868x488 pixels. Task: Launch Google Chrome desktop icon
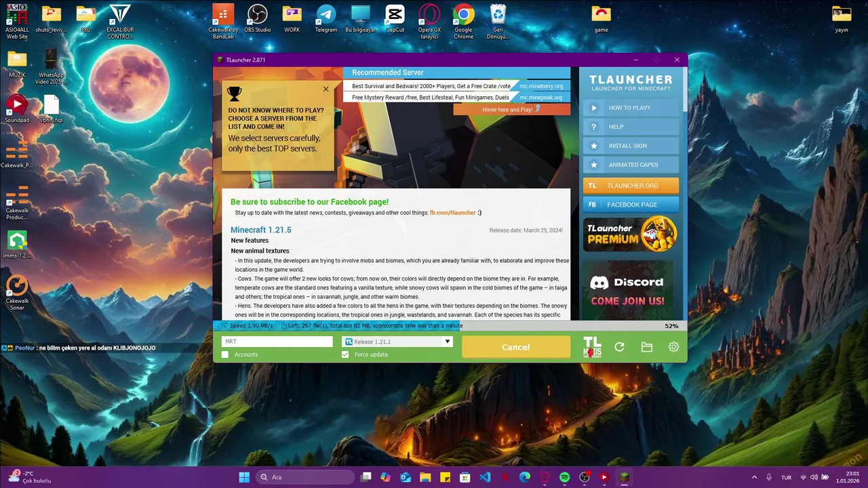(463, 22)
